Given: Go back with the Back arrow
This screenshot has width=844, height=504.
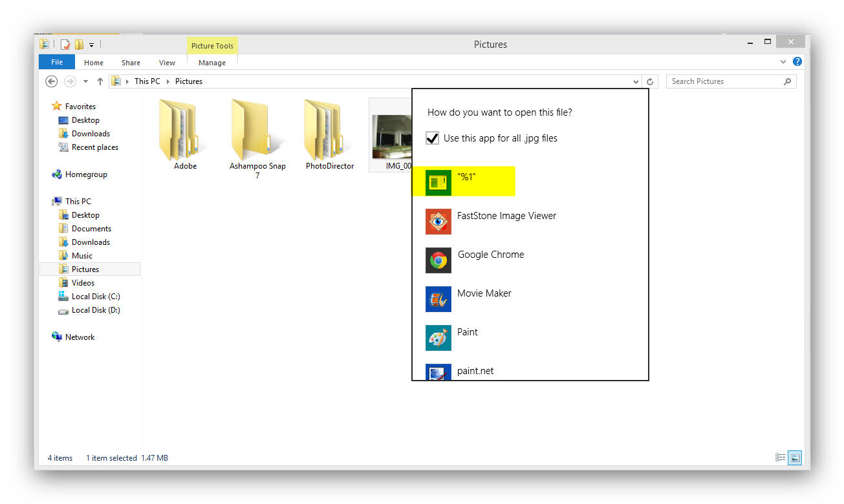Looking at the screenshot, I should (x=52, y=81).
